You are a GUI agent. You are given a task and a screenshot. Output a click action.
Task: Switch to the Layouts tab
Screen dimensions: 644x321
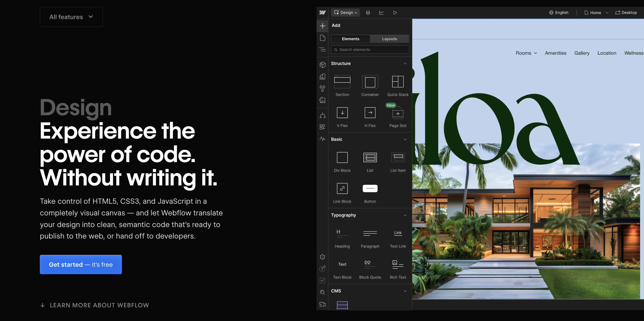[x=389, y=39]
